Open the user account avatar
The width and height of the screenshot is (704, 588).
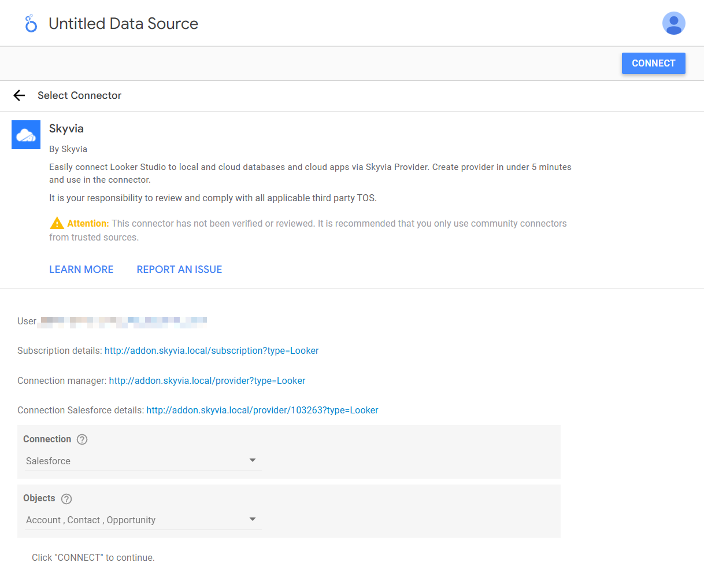click(673, 24)
